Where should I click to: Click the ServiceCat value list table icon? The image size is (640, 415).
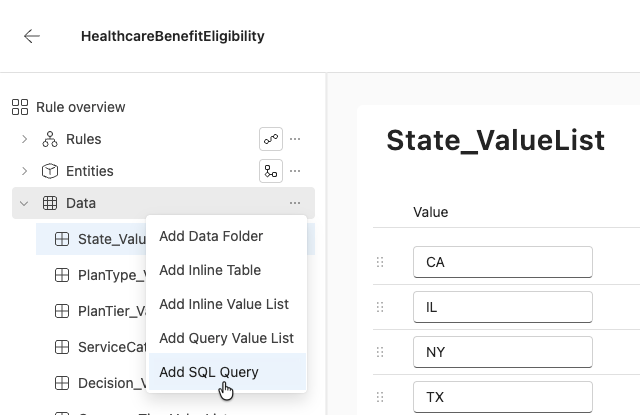pyautogui.click(x=62, y=347)
